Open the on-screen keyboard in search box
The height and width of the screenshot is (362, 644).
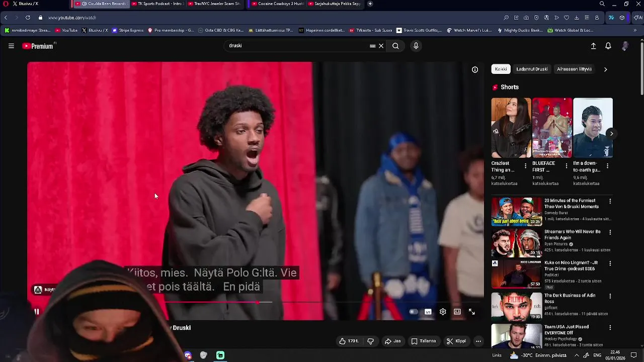coord(372,46)
